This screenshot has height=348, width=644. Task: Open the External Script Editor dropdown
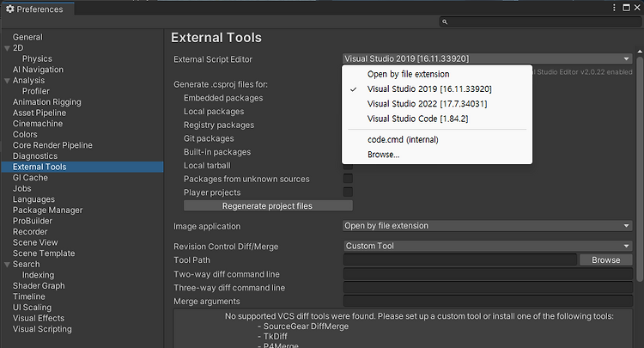[x=487, y=58]
